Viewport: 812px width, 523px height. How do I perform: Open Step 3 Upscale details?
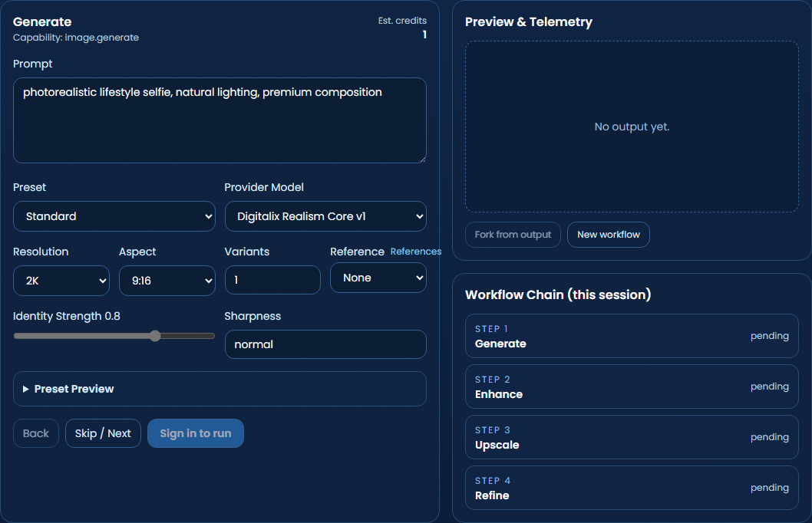click(x=632, y=436)
